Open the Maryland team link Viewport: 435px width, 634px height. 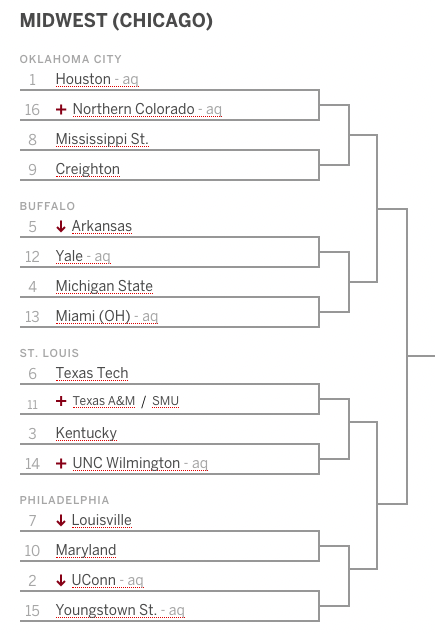point(86,550)
